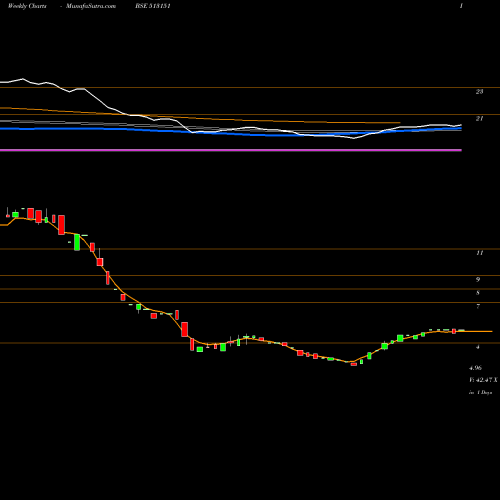Click the 'MunafaSutra.com' label

pyautogui.click(x=91, y=6)
